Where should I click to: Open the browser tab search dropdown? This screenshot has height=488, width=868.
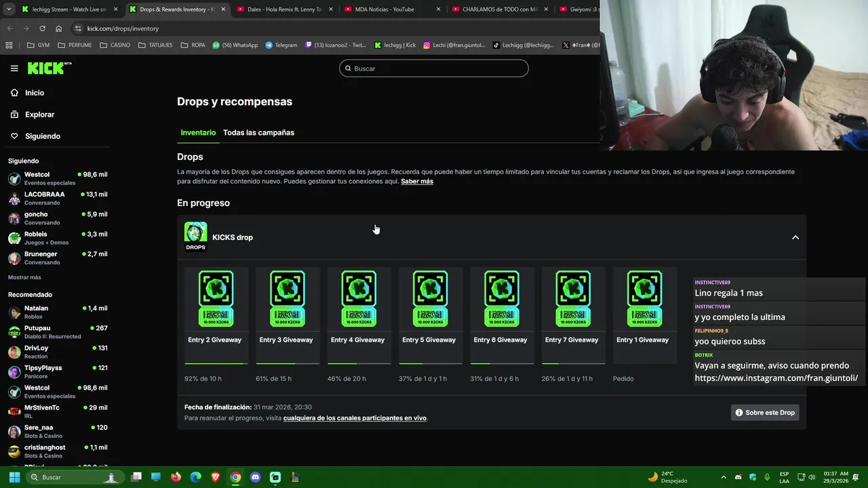tap(9, 9)
